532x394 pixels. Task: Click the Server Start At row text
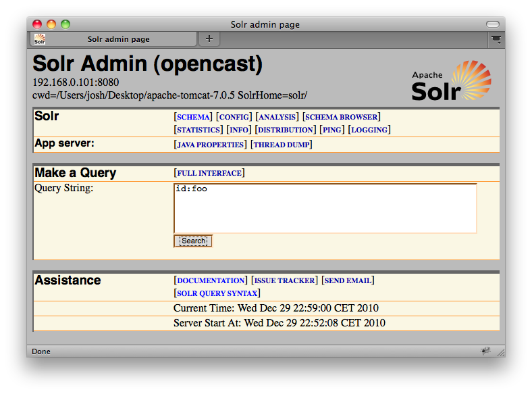(x=280, y=322)
